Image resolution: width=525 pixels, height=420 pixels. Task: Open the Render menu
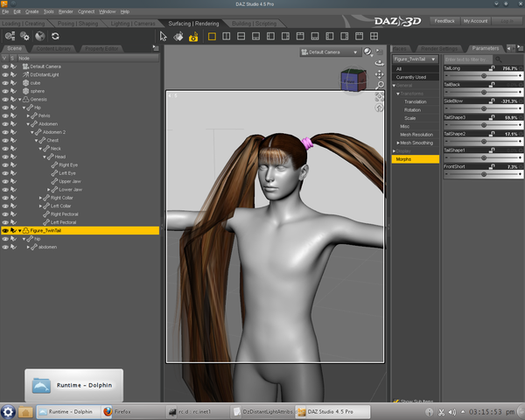click(66, 11)
